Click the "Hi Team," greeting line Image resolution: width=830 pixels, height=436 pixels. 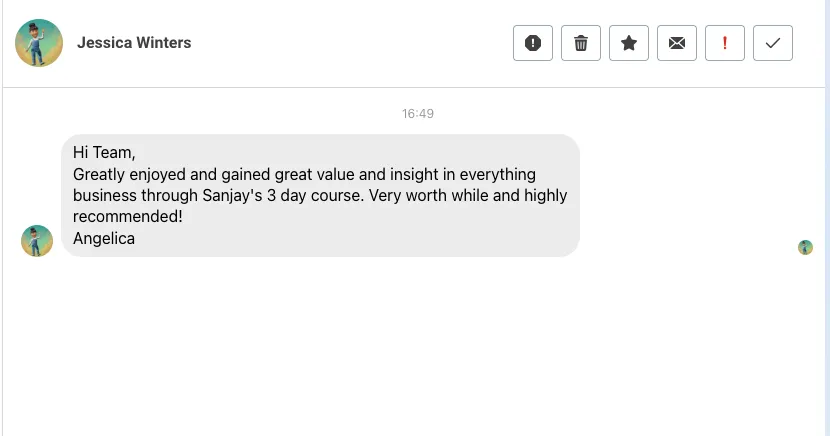[x=104, y=152]
